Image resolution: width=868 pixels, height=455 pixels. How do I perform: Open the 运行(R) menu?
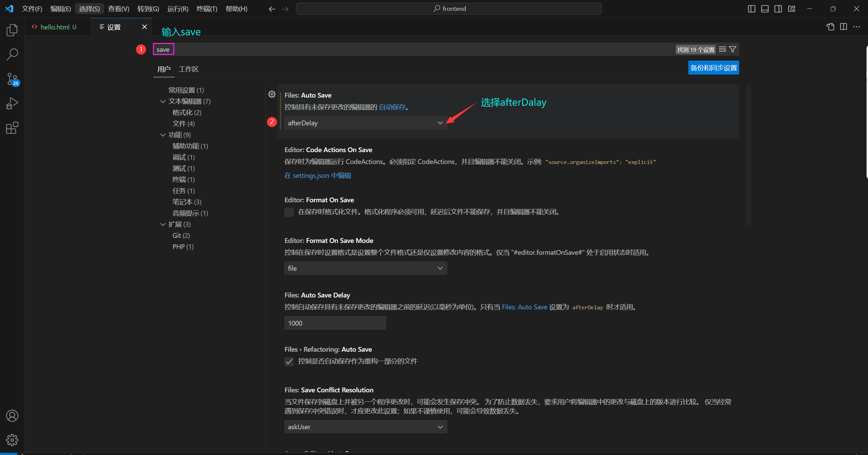pyautogui.click(x=178, y=9)
